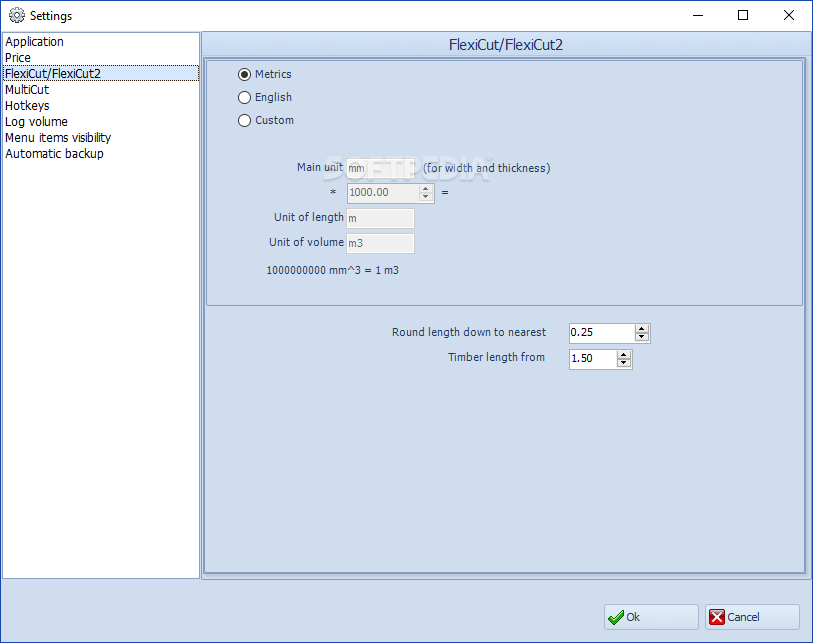This screenshot has height=643, width=813.
Task: Click the Unit of volume field
Action: 380,243
